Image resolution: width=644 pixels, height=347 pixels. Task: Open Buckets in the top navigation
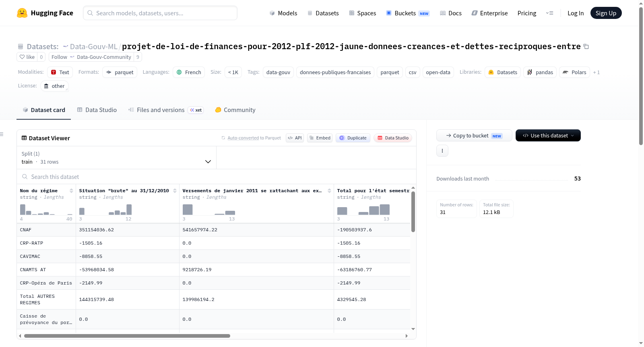[x=408, y=13]
